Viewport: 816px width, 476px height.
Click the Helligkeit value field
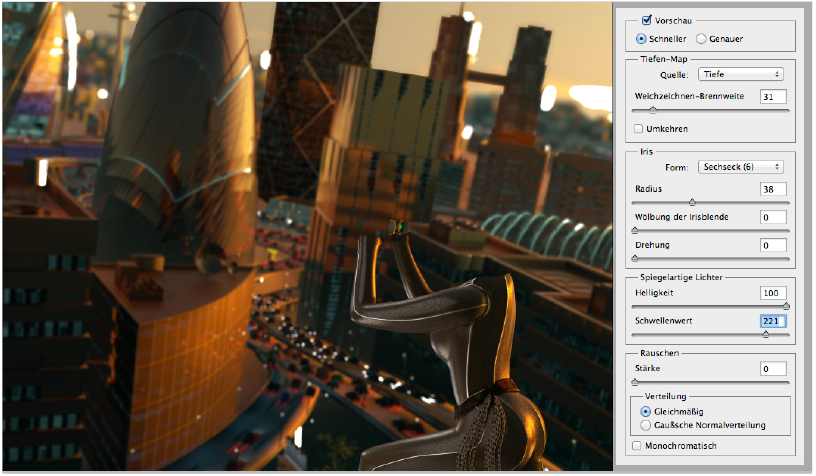pos(773,293)
